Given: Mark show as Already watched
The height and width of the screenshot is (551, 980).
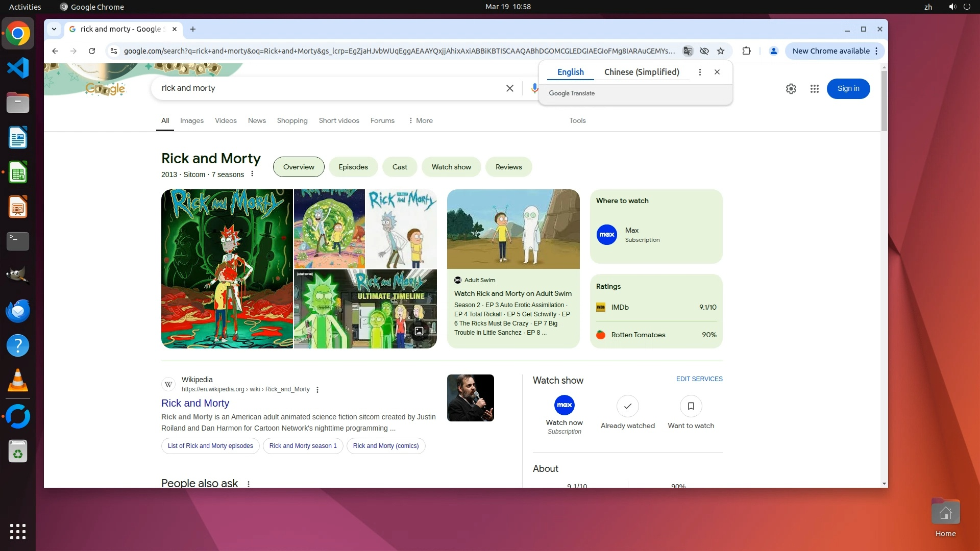Looking at the screenshot, I should coord(627,406).
